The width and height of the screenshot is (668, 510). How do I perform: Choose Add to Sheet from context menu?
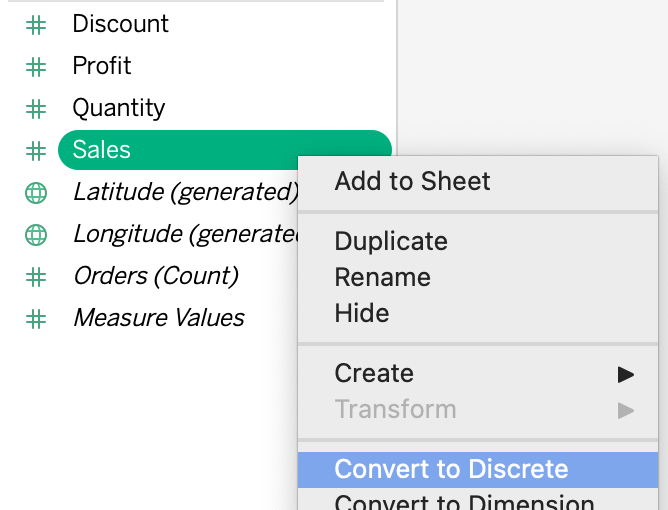[x=412, y=182]
